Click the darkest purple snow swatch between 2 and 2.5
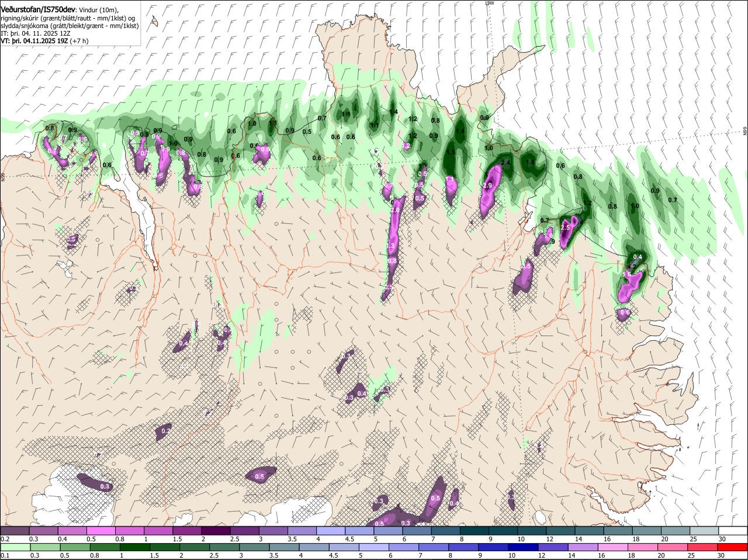 216,531
